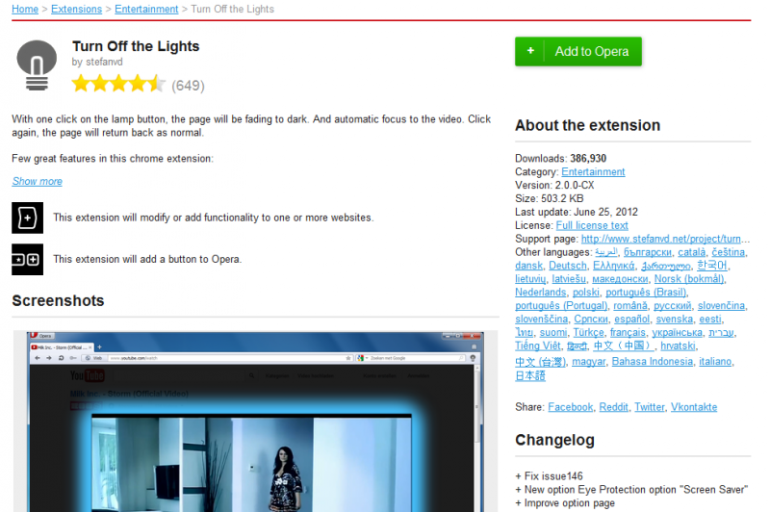Viewport: 770px width, 512px height.
Task: Select українська language link
Action: 677,332
